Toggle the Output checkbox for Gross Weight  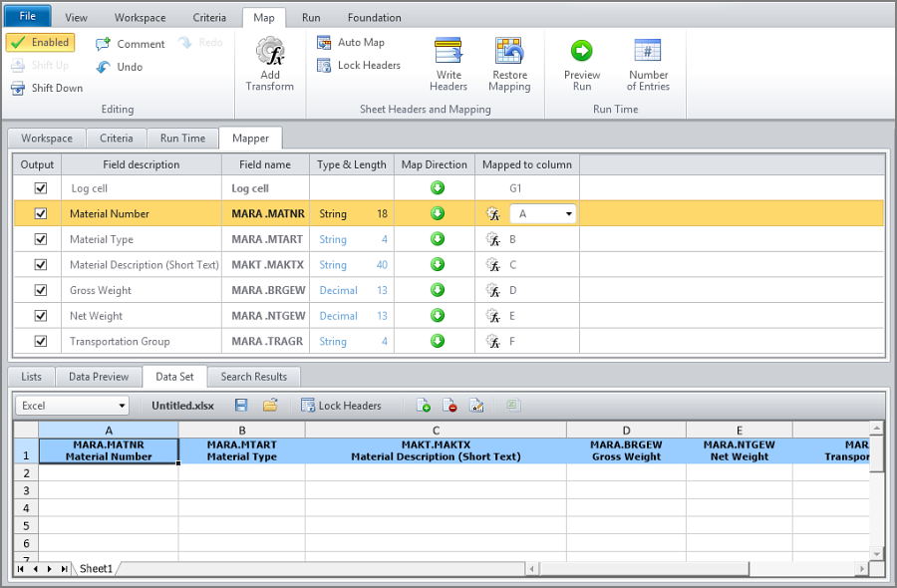(41, 290)
